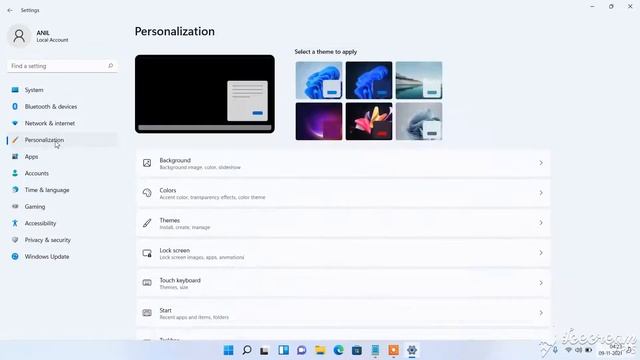This screenshot has width=640, height=360.
Task: Open Widgets from the taskbar
Action: [283, 350]
